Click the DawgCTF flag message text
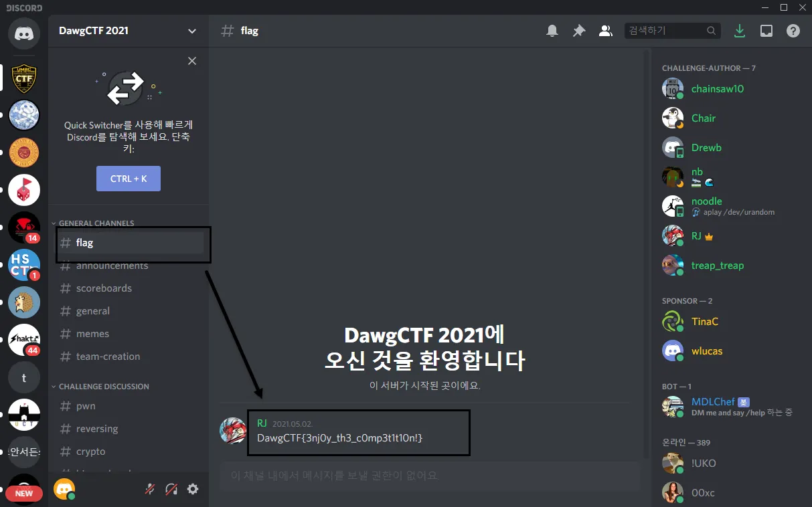The height and width of the screenshot is (507, 812). [x=340, y=438]
